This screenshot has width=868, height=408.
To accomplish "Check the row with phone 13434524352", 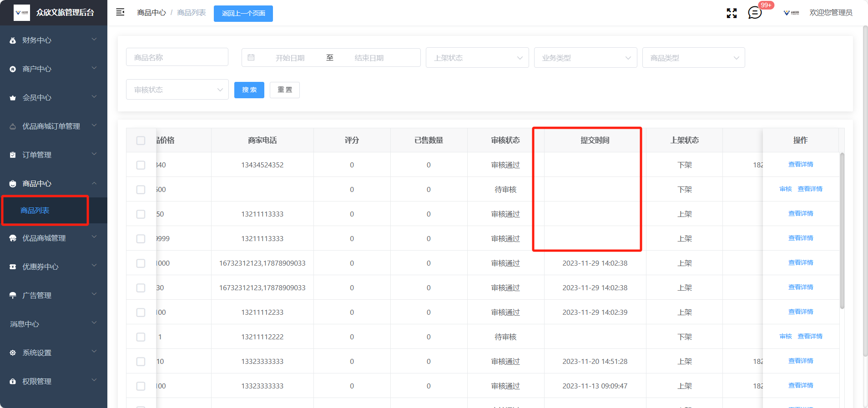I will (x=141, y=165).
